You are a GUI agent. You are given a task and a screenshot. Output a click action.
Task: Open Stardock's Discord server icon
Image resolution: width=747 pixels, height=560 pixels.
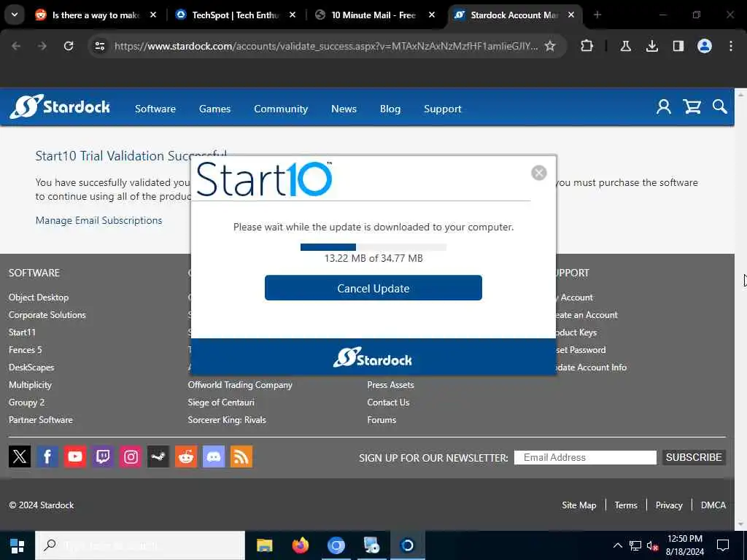click(214, 456)
